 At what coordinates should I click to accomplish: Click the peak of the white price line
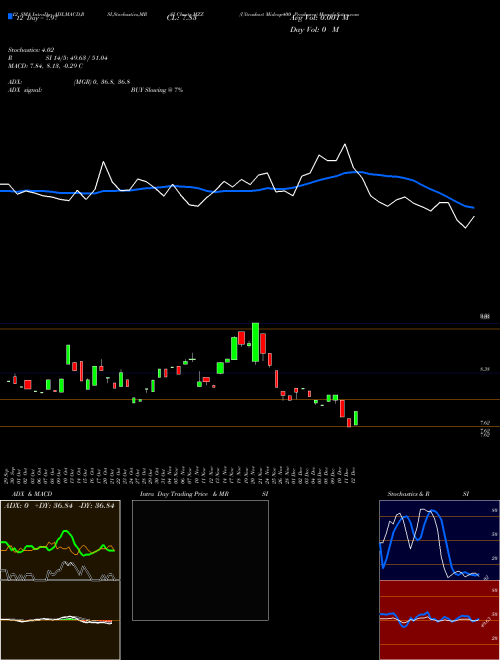tap(345, 144)
